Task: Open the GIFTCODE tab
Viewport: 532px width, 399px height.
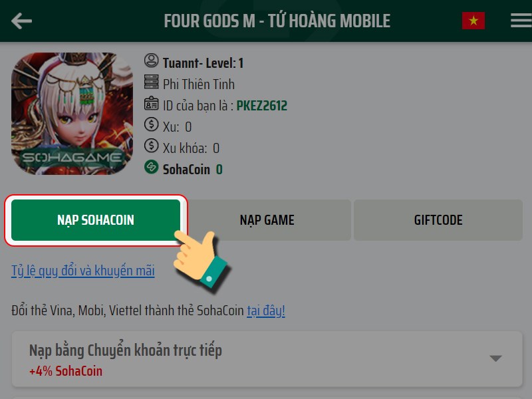Action: [x=438, y=220]
